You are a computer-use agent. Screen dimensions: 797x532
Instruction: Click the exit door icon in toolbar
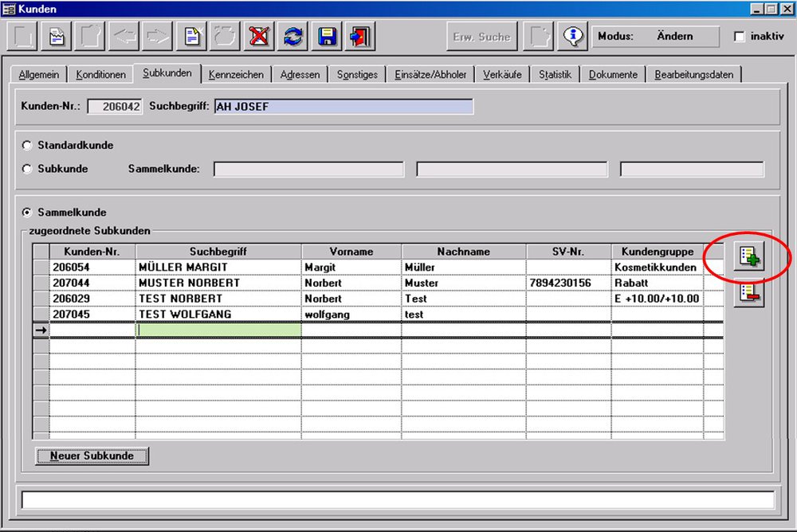(359, 37)
